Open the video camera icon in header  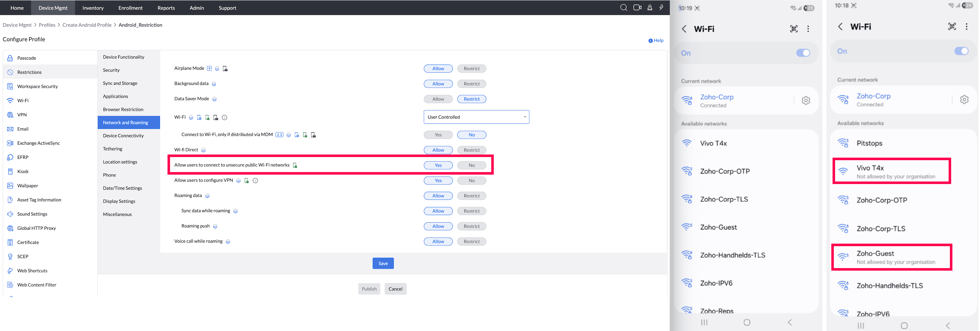[637, 7]
